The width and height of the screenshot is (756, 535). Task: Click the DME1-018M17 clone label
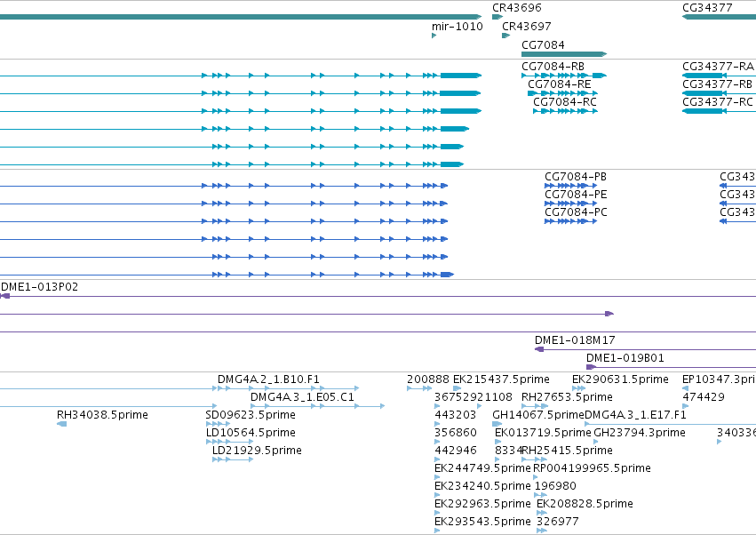pyautogui.click(x=575, y=340)
